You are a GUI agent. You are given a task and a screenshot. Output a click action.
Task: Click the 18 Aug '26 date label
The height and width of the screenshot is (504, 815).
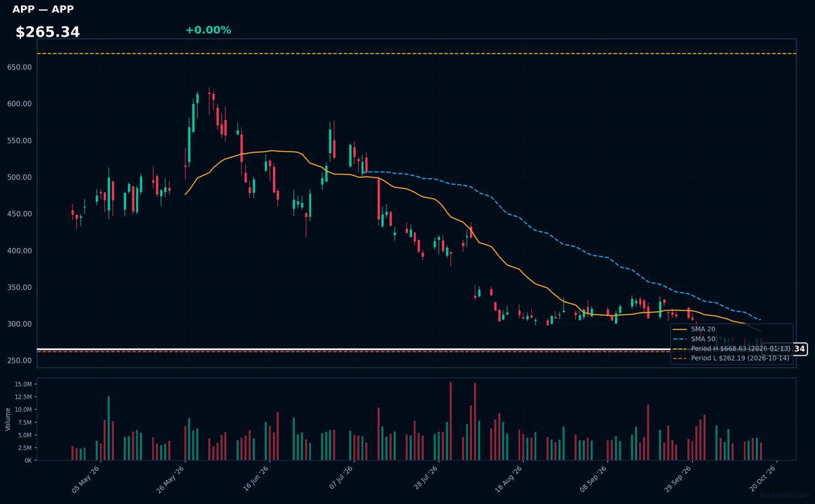[x=508, y=479]
